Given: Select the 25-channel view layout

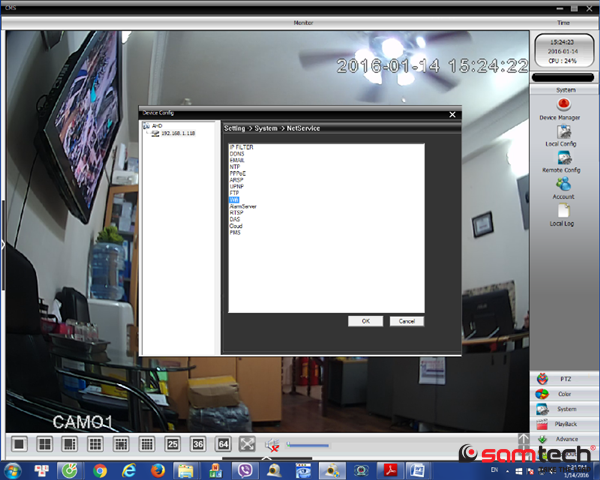Looking at the screenshot, I should pos(172,443).
